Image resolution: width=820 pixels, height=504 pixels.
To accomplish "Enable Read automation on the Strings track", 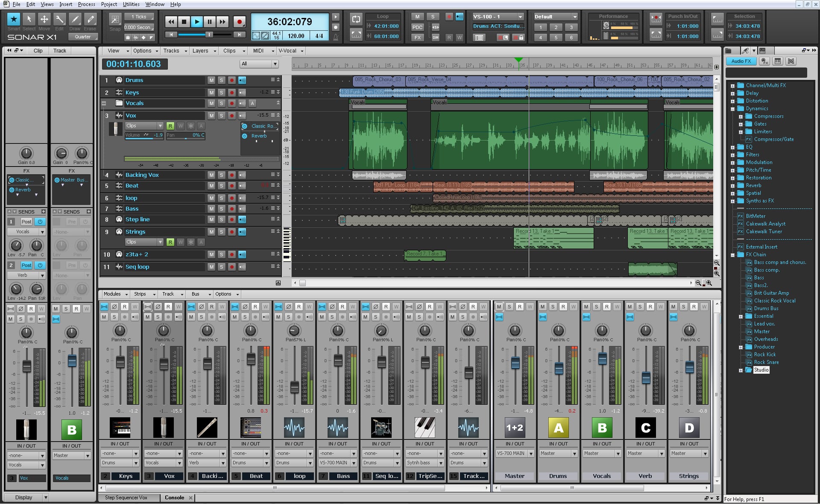I will click(170, 242).
